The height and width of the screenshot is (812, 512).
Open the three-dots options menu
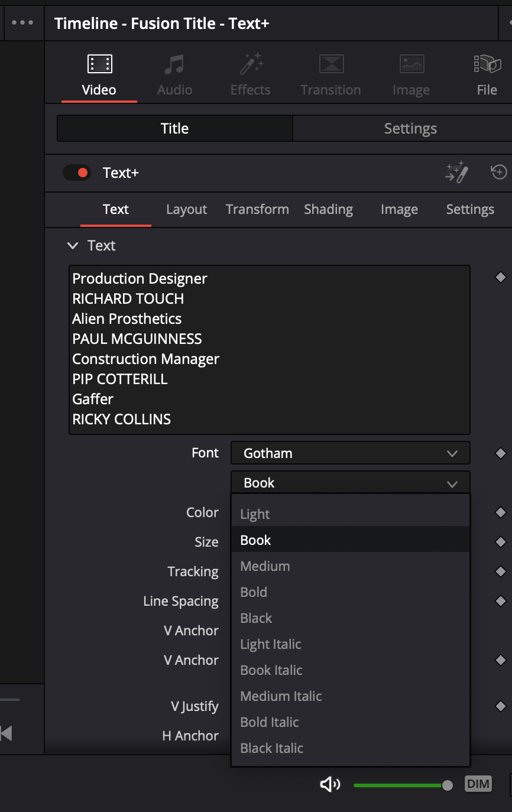[22, 23]
